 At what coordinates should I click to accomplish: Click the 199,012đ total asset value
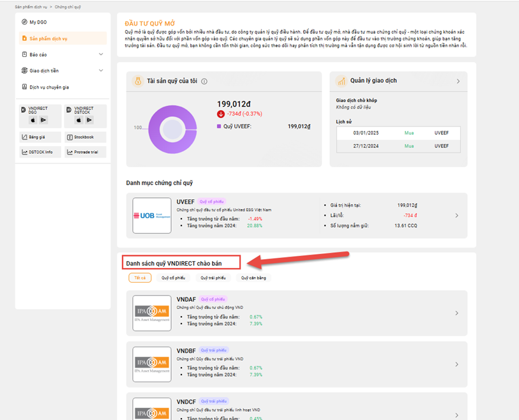(x=234, y=104)
